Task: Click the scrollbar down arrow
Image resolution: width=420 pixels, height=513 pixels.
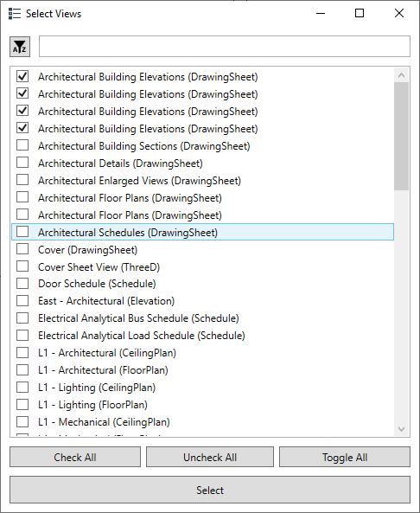Action: point(401,429)
